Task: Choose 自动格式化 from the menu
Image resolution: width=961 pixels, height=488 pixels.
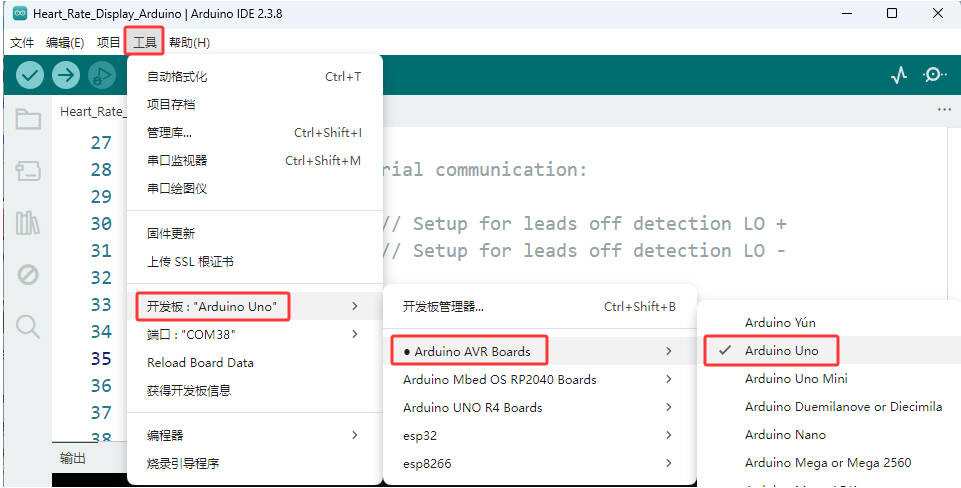Action: [x=254, y=77]
